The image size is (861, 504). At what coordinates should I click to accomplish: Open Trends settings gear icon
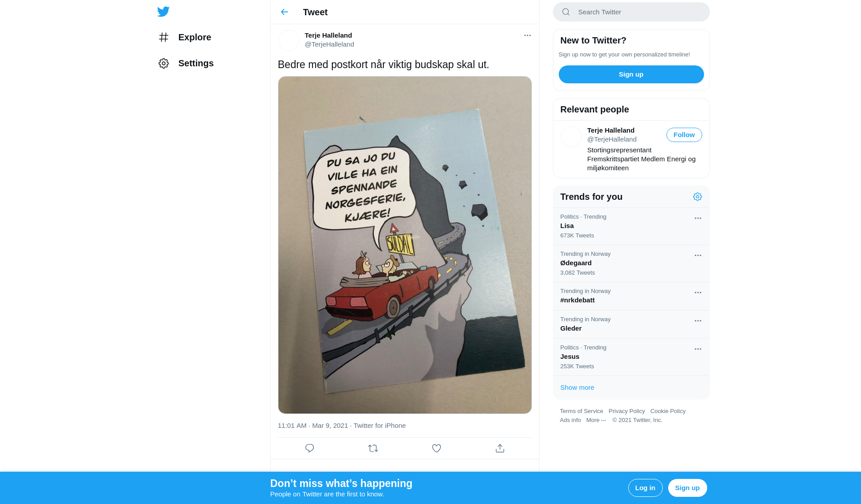[697, 197]
